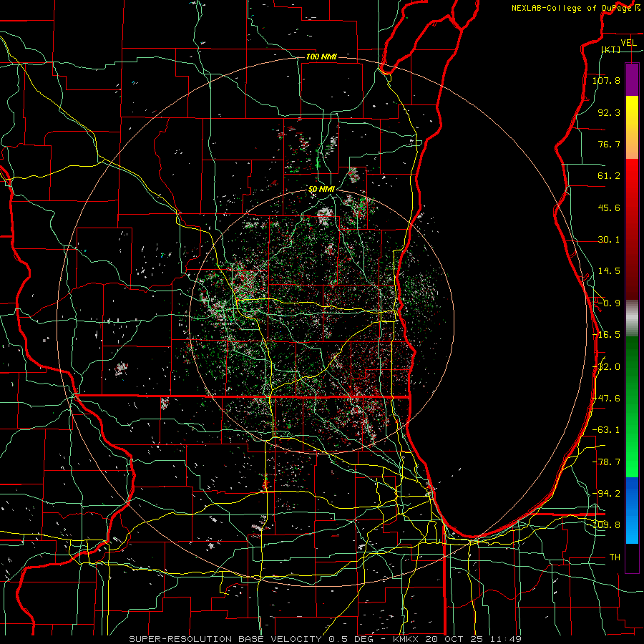644x644 pixels.
Task: Click the 107.8 velocity scale value
Action: (x=606, y=80)
